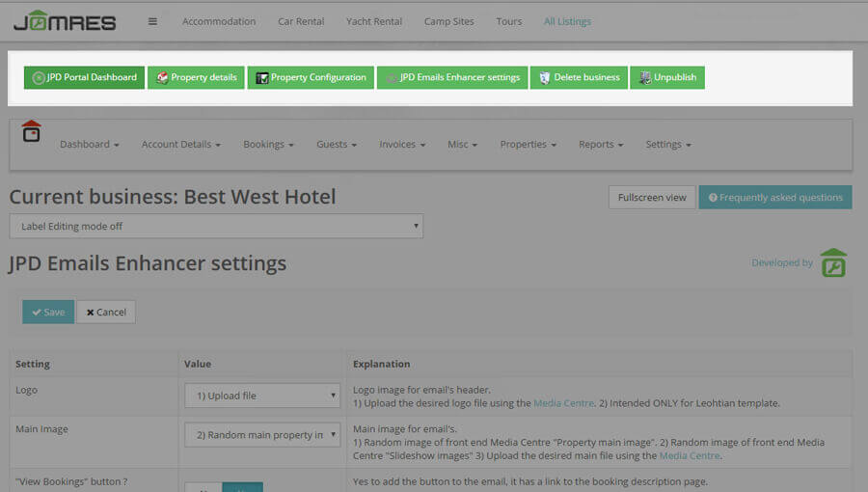Toggle the View Bookings button switch

click(x=224, y=486)
